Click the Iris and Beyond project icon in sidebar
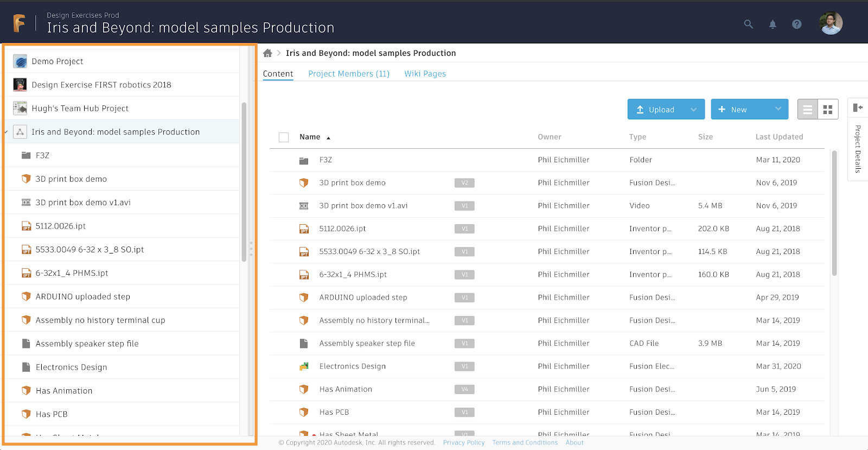Image resolution: width=868 pixels, height=450 pixels. [20, 132]
